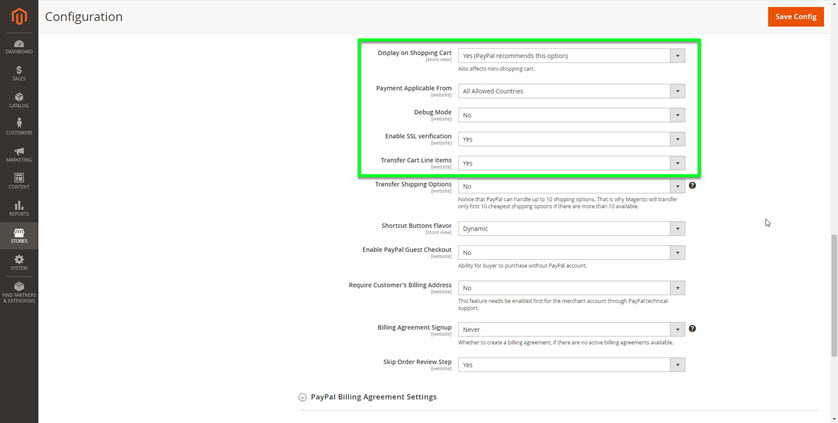This screenshot has height=423, width=838.
Task: Click 'Whether to create a billing agreement' note
Action: click(565, 343)
